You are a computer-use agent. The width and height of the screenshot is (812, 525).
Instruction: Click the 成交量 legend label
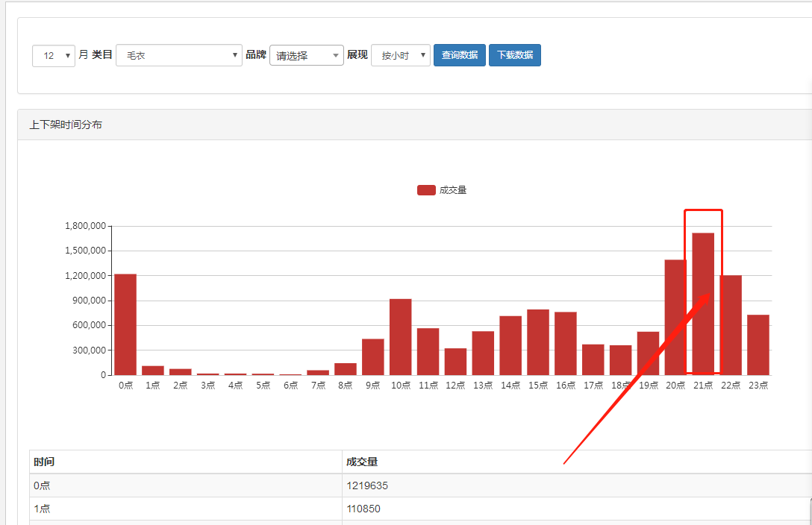453,190
